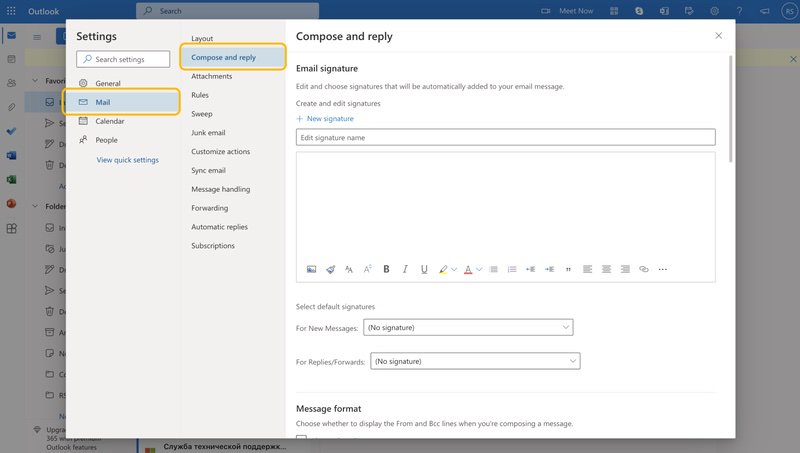800x453 pixels.
Task: Open the Calendar icon in left rail
Action: point(11,59)
